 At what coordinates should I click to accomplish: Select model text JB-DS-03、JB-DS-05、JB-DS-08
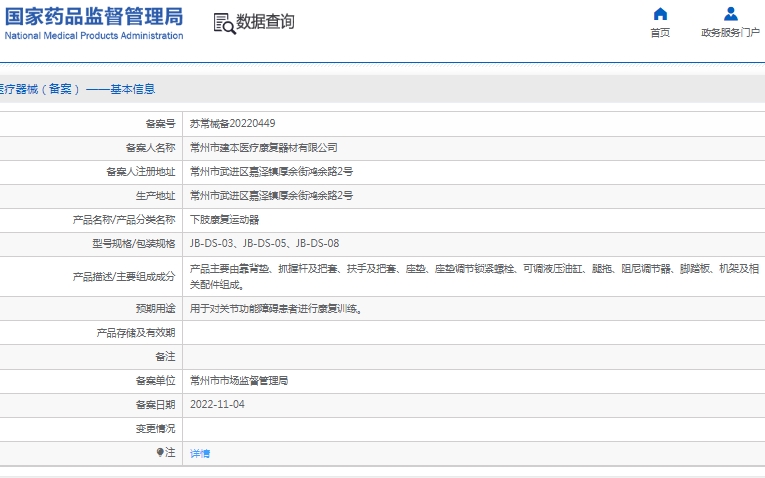click(264, 243)
